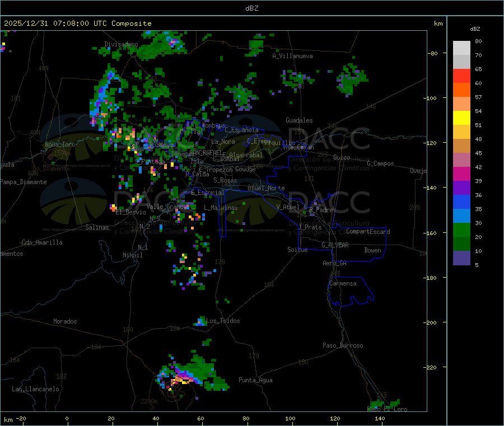Select the V_Atuel map label
The image size is (504, 426).
pos(288,207)
